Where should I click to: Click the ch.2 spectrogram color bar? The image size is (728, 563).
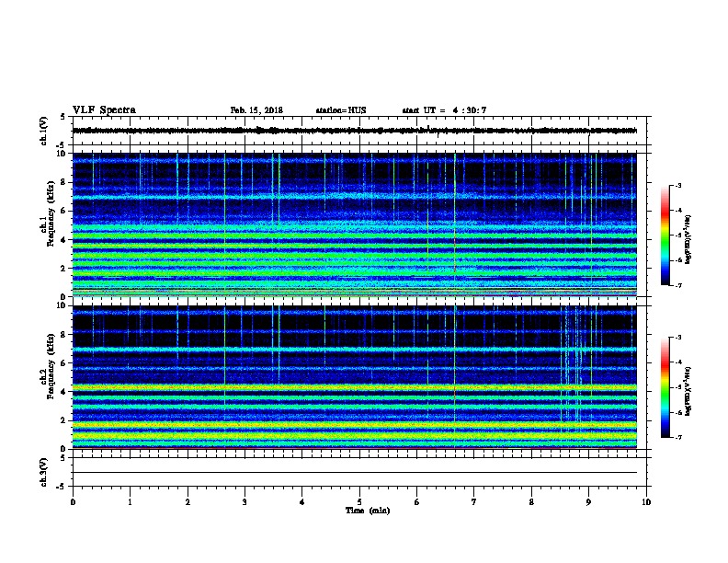(665, 387)
